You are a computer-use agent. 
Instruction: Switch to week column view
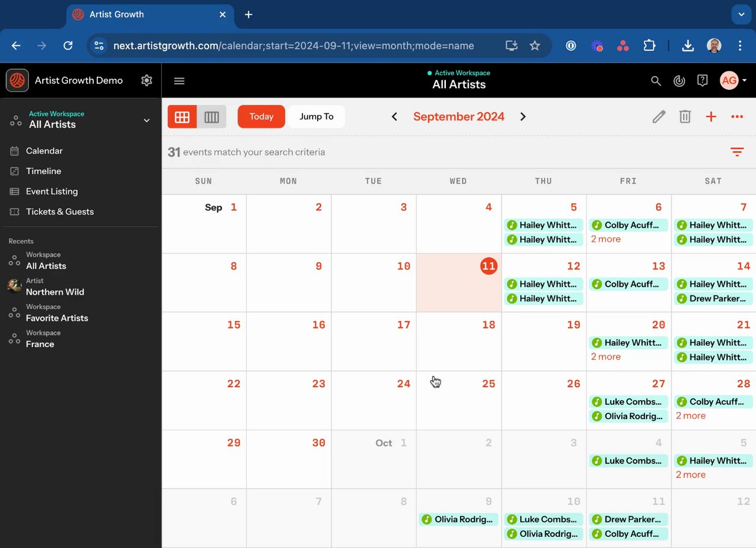(x=211, y=116)
